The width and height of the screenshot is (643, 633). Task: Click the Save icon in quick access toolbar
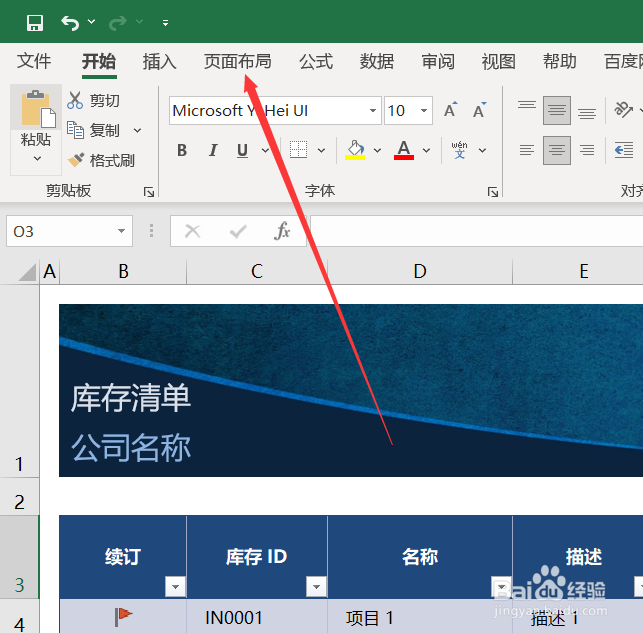[35, 23]
